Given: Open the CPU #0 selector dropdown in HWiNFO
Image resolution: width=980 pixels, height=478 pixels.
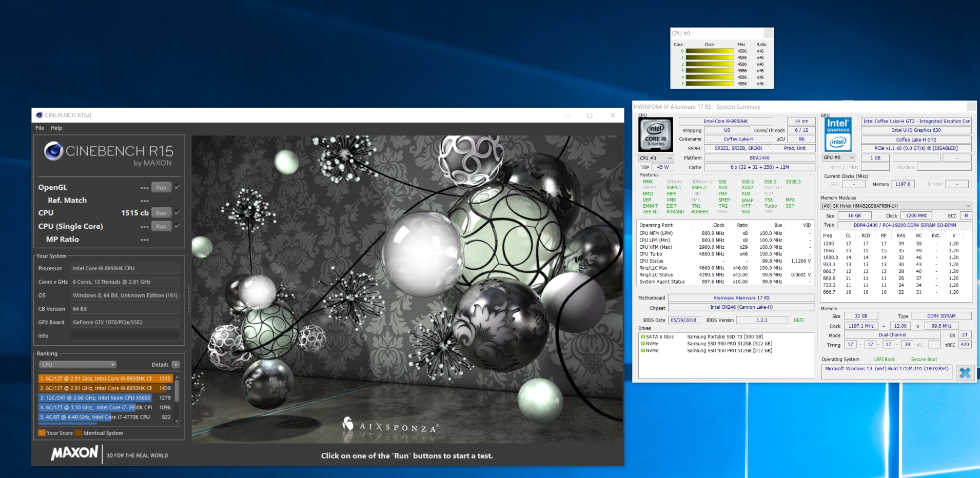Looking at the screenshot, I should (x=655, y=158).
